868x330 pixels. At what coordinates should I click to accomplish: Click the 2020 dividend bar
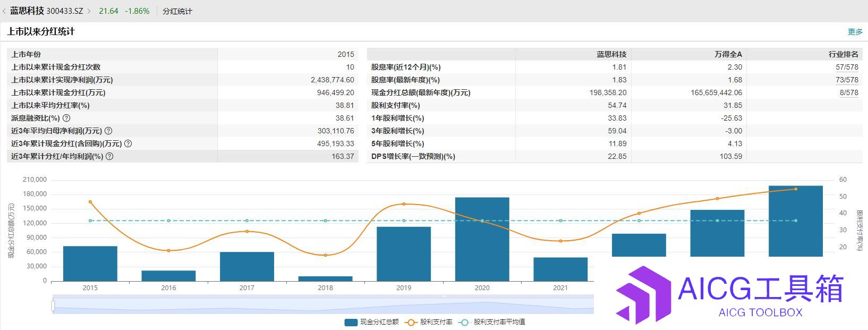point(482,239)
